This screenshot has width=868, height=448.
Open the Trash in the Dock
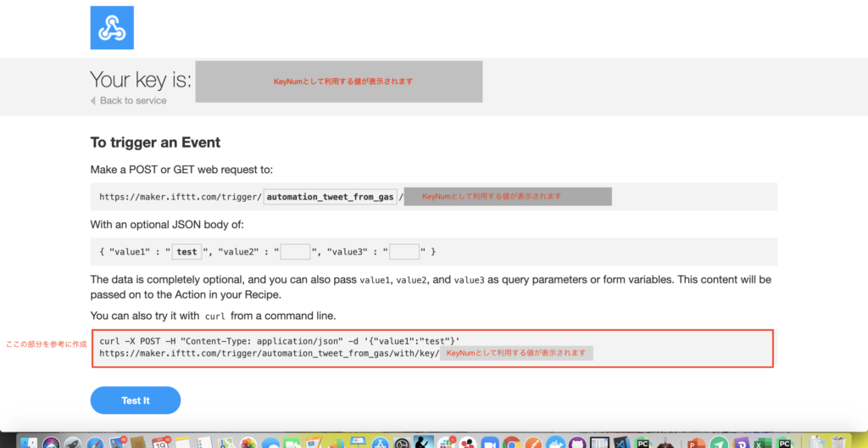point(837,442)
